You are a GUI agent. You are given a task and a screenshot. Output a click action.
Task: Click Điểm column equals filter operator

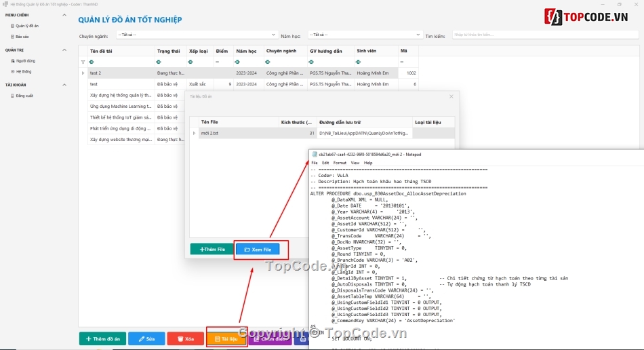[x=218, y=62]
